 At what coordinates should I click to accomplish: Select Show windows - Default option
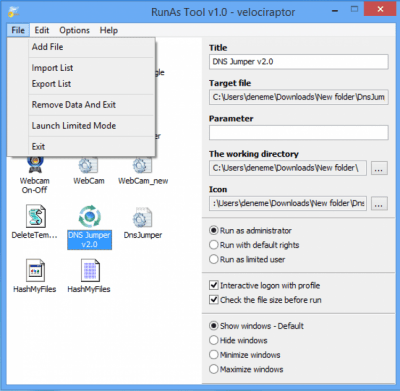click(256, 326)
